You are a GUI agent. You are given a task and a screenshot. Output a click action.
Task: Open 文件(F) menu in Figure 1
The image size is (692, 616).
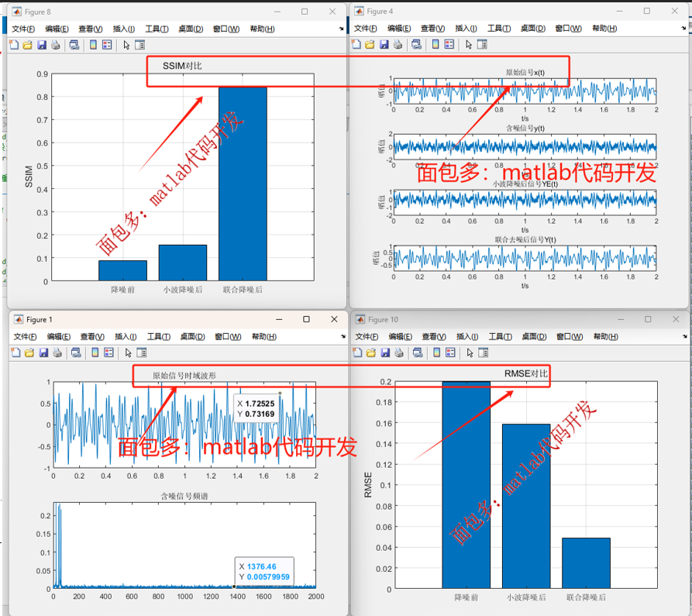pyautogui.click(x=25, y=337)
